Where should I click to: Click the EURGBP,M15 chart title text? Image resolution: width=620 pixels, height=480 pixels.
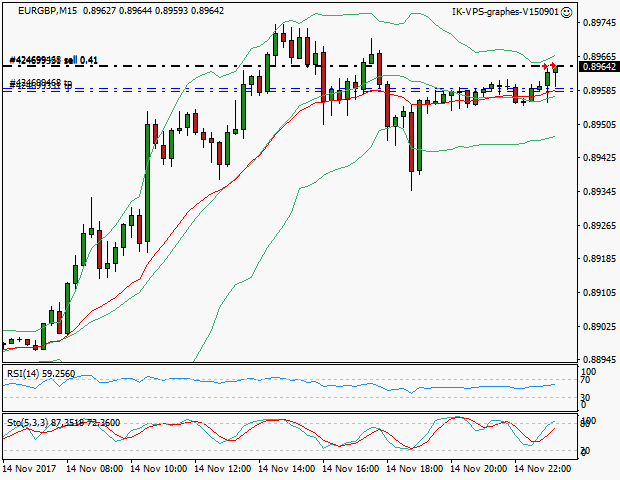pos(47,11)
